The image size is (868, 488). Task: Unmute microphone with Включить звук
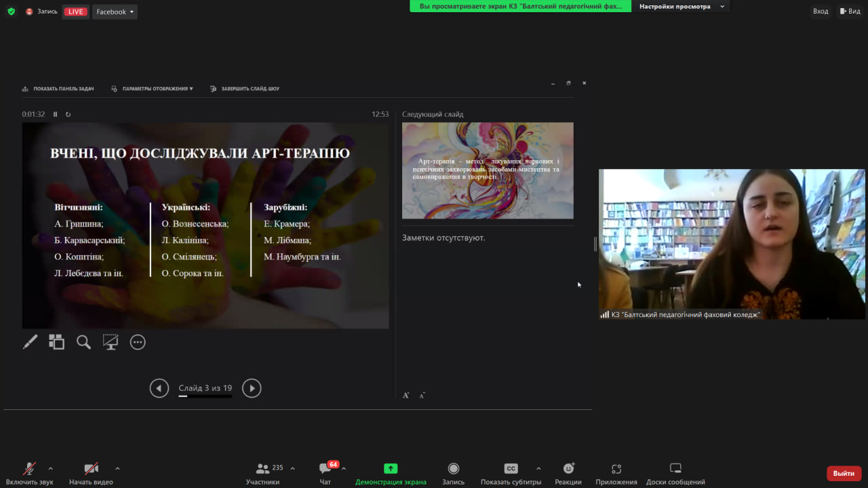(29, 473)
